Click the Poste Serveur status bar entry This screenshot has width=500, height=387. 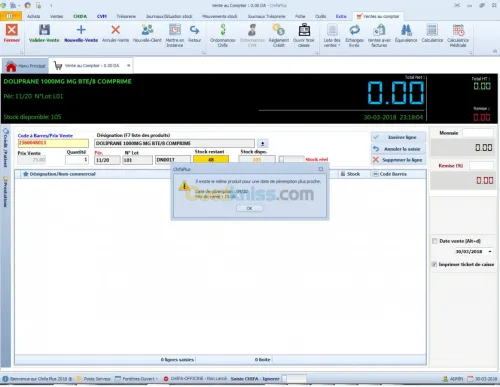[94, 379]
